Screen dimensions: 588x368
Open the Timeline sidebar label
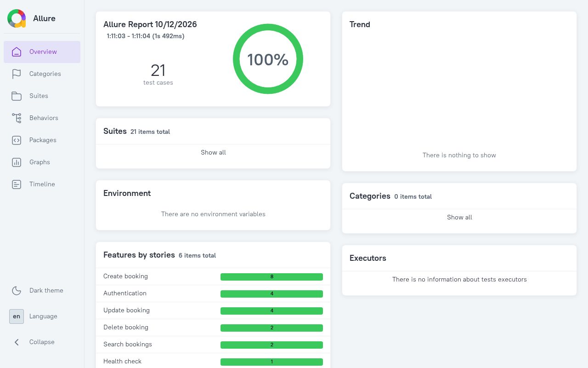coord(42,184)
